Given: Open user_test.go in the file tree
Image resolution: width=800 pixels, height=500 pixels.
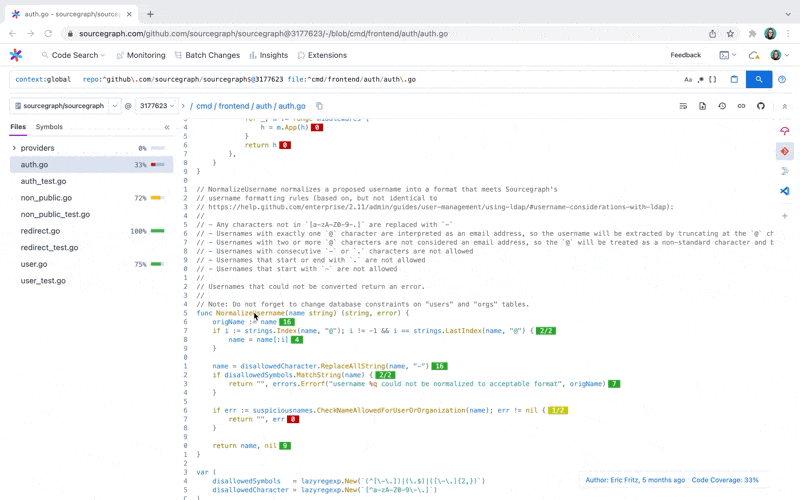Looking at the screenshot, I should pyautogui.click(x=43, y=281).
